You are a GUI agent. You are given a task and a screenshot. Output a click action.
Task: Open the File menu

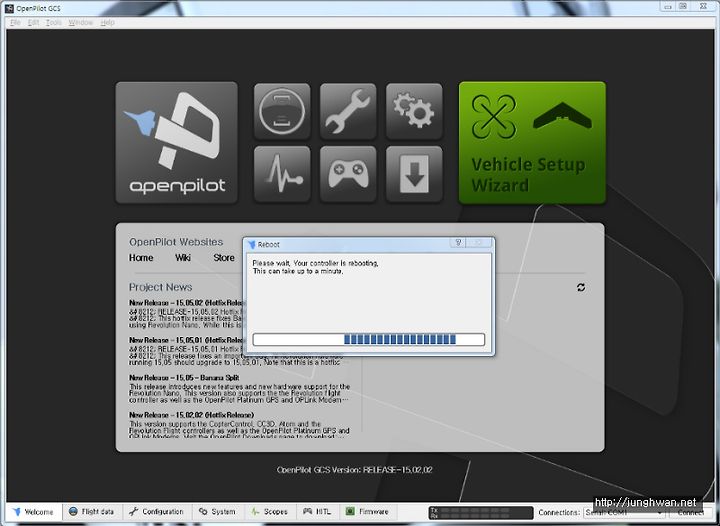(x=15, y=22)
